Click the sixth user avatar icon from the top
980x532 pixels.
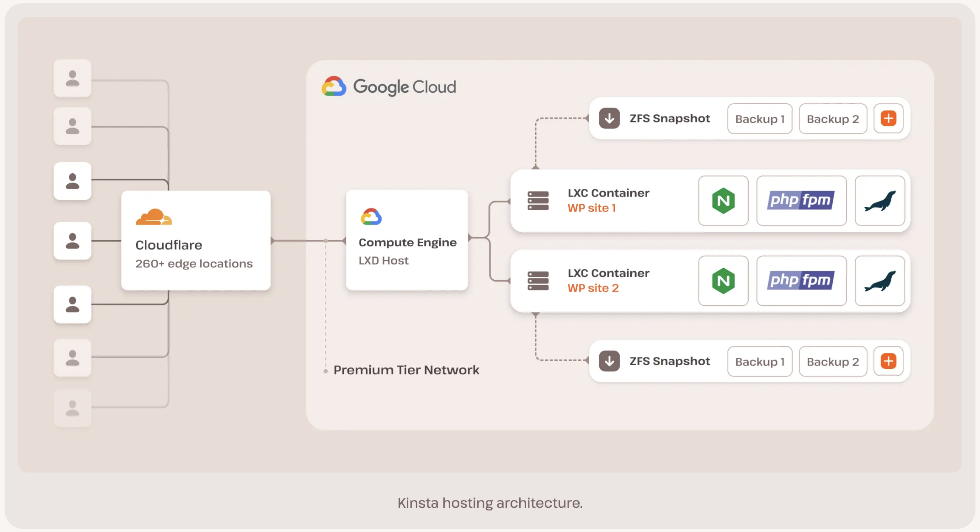tap(73, 358)
